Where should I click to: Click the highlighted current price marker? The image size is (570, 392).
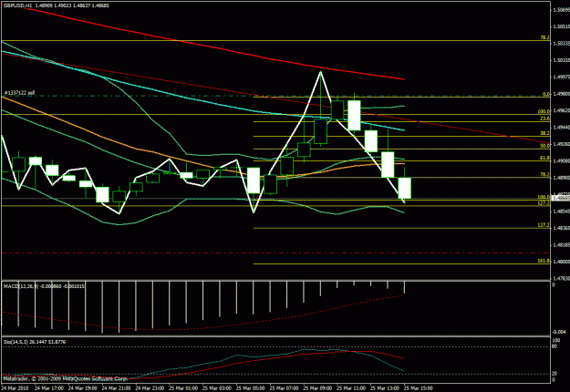(561, 198)
